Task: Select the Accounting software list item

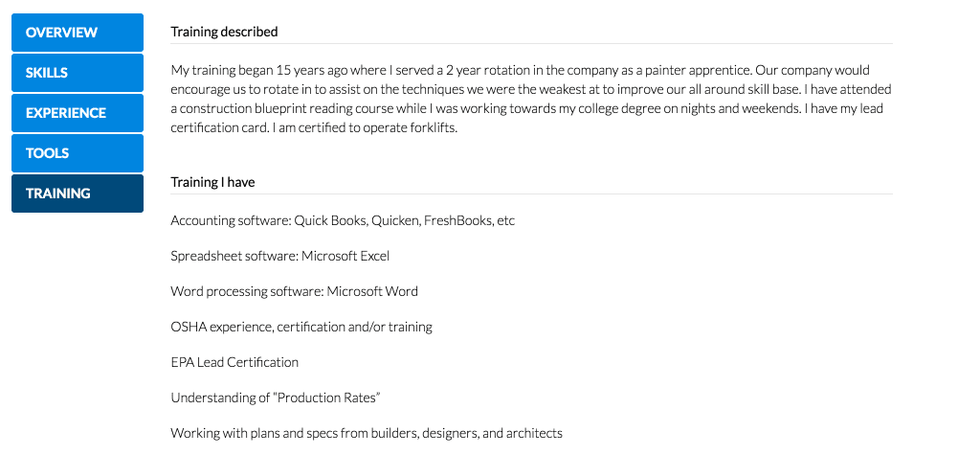Action: tap(343, 220)
